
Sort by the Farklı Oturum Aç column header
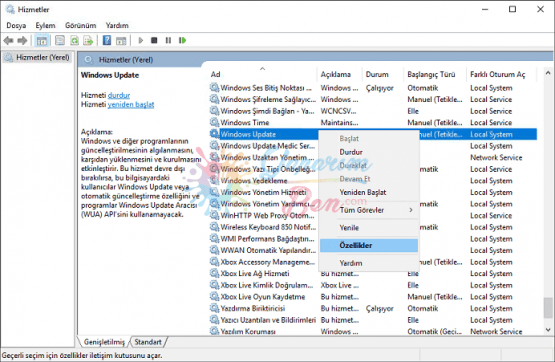(x=501, y=74)
